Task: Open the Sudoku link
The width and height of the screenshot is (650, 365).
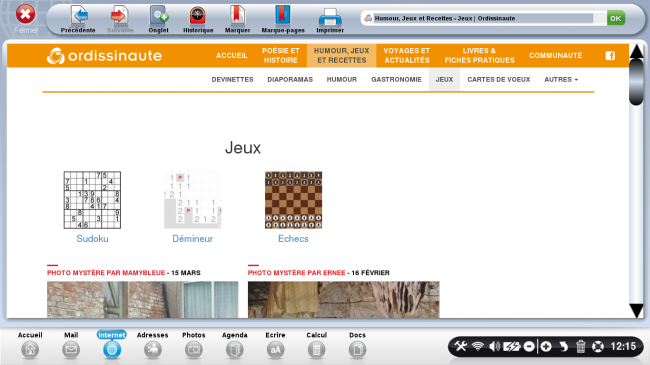Action: point(92,239)
